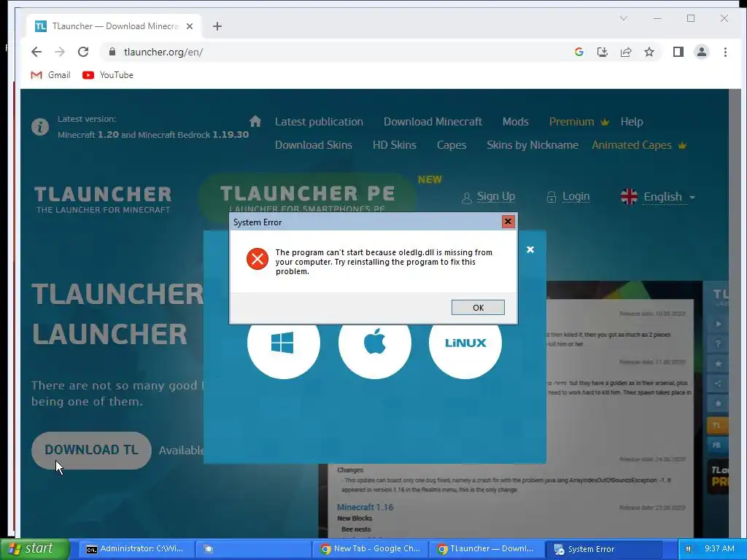Select the TLauncher browser tab

(x=115, y=26)
